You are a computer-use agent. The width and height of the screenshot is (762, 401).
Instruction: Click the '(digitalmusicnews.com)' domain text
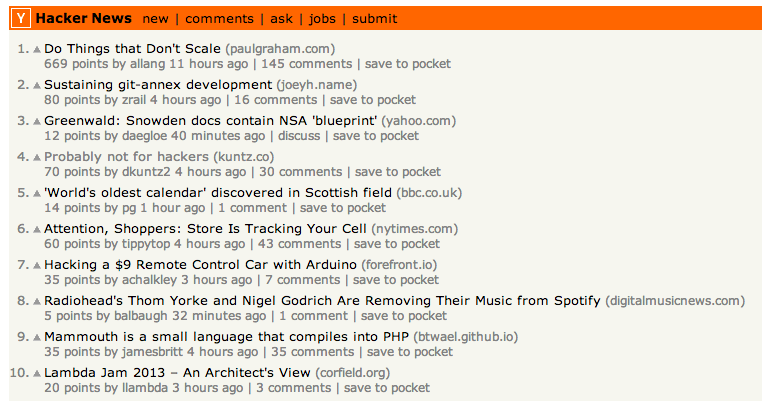pos(675,301)
